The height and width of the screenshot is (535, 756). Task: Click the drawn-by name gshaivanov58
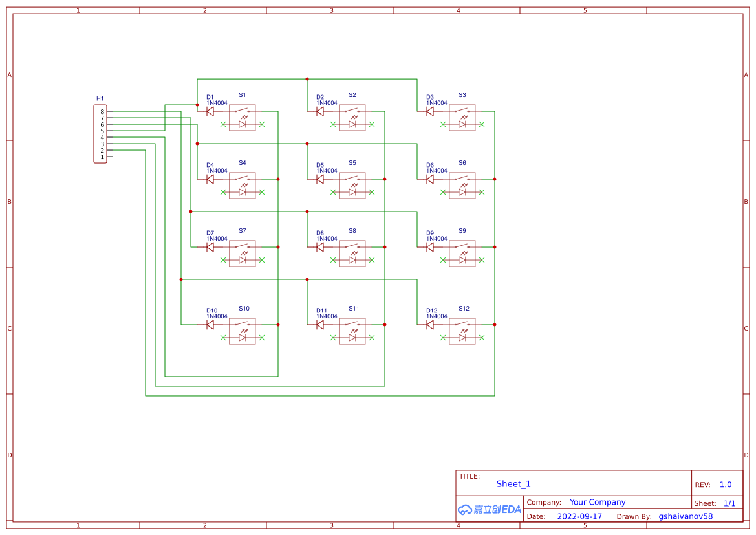[x=686, y=516]
